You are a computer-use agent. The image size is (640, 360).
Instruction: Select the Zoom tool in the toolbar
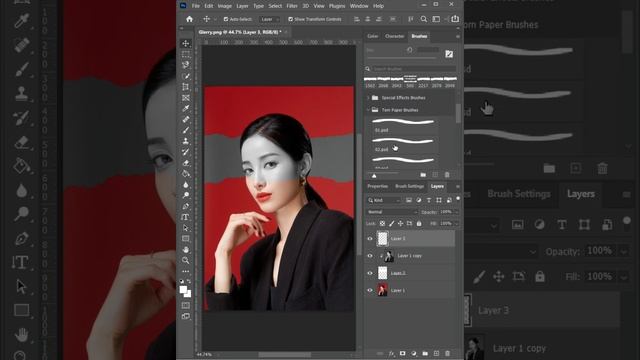(186, 260)
